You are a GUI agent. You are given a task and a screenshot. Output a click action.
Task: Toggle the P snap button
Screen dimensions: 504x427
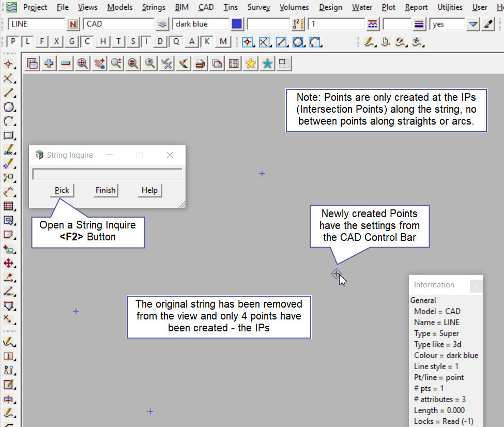(x=13, y=42)
